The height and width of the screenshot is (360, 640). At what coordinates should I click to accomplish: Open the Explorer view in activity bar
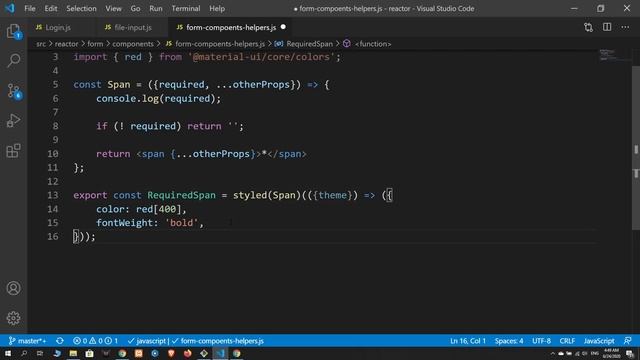click(13, 31)
